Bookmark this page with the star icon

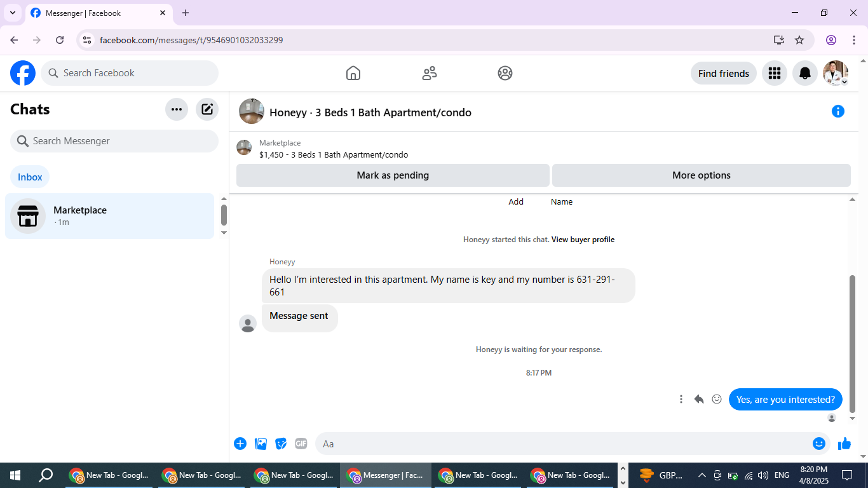(799, 40)
